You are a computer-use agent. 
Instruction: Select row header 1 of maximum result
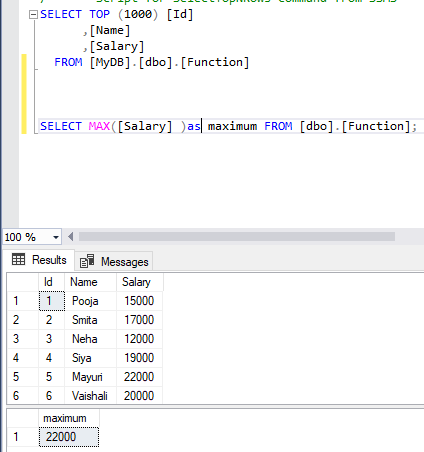23,437
